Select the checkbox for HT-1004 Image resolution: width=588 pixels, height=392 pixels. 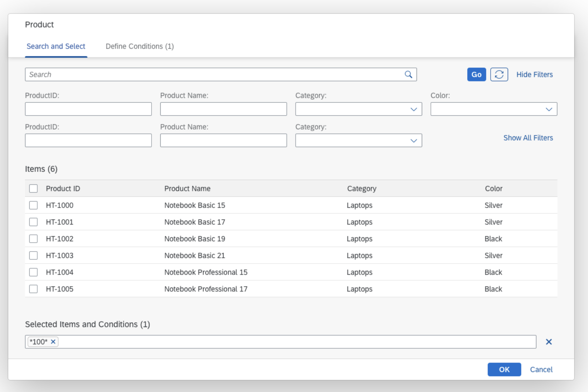pyautogui.click(x=33, y=272)
